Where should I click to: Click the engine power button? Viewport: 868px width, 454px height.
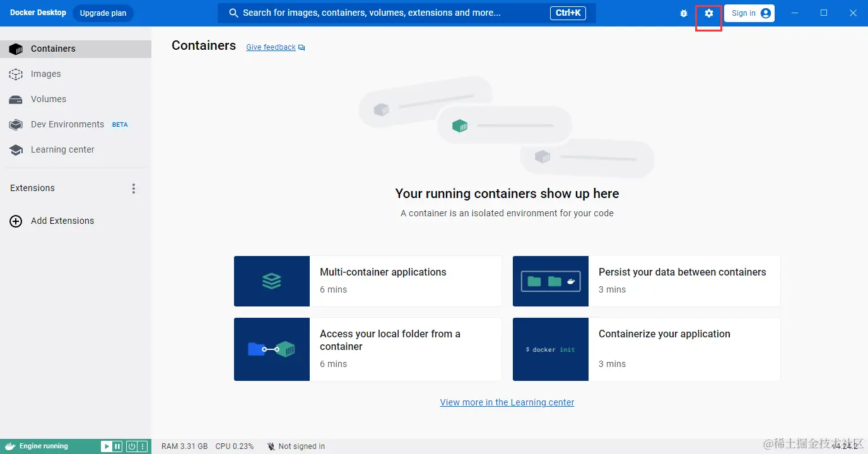tap(131, 446)
